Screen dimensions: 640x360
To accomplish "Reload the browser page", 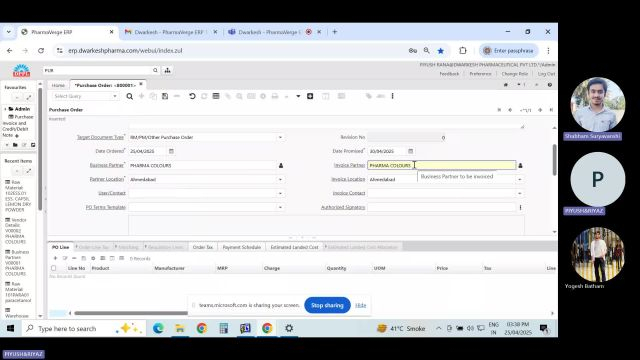I will 41,51.
